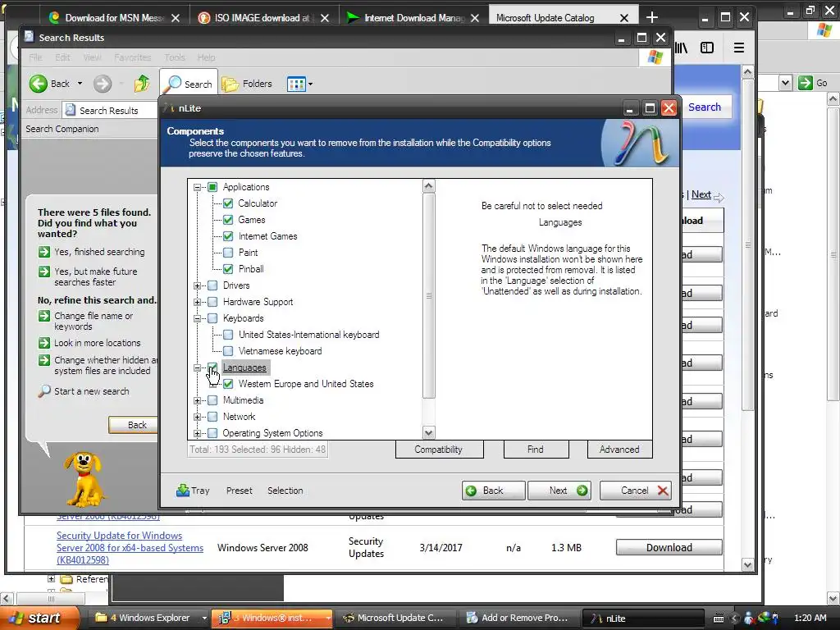840x630 pixels.
Task: Click the green arrow beside Yes, finished searching
Action: pyautogui.click(x=44, y=252)
